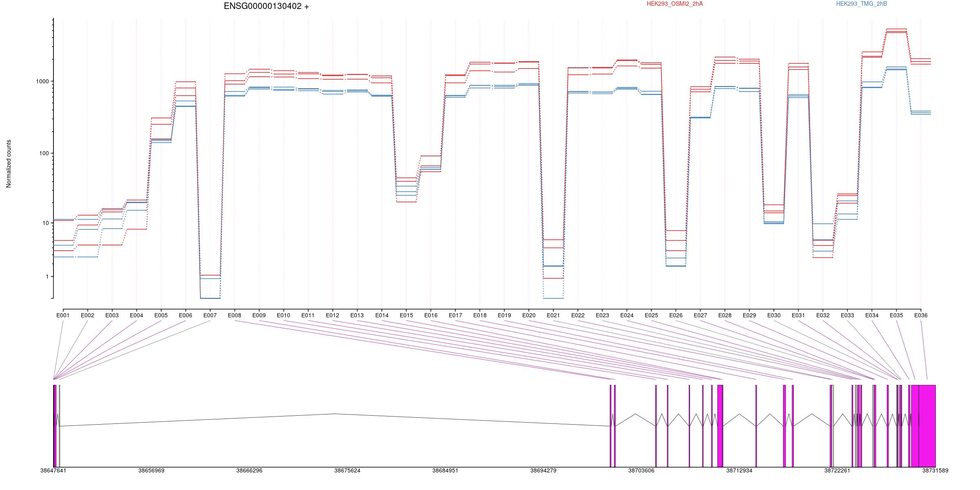980x490 pixels.
Task: Click the Normalized counts axis label
Action: click(x=9, y=164)
